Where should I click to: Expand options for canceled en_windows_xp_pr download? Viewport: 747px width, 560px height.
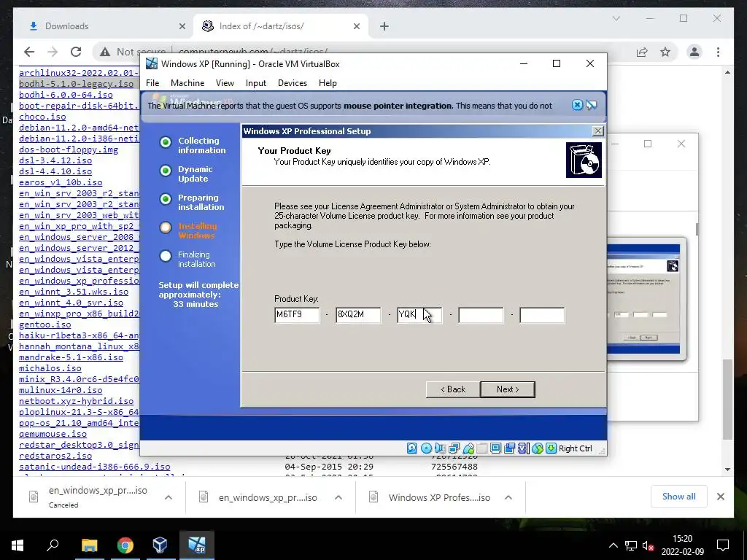tap(169, 497)
